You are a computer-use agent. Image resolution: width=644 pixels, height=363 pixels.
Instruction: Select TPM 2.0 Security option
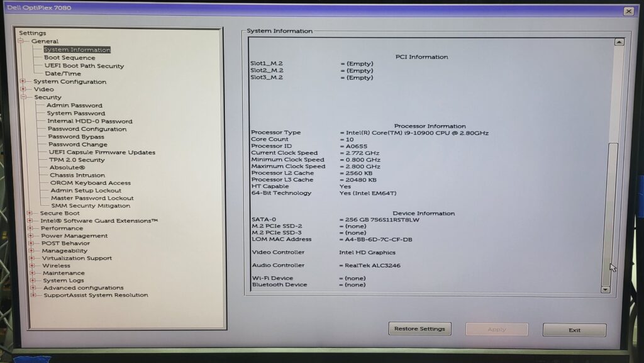pos(77,160)
